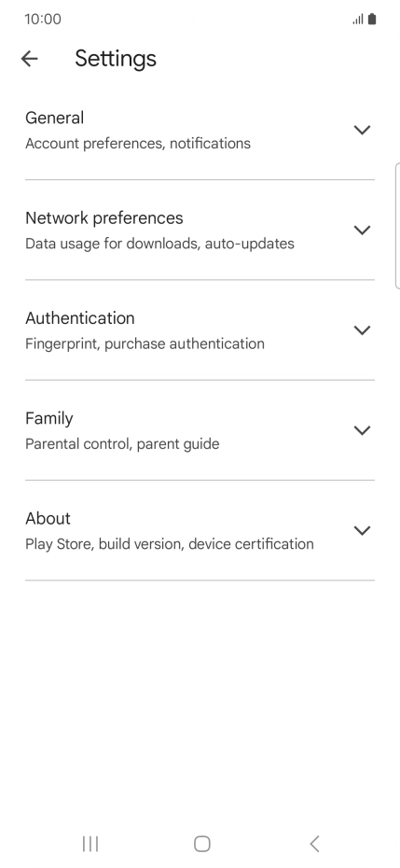Expand the Family section chevron
This screenshot has height=868, width=400.
point(362,430)
